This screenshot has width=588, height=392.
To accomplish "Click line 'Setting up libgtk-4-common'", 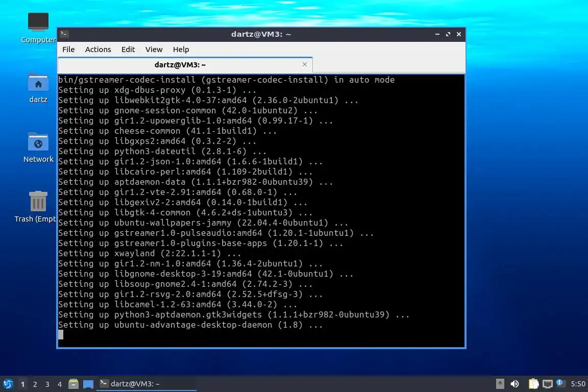I will coord(185,213).
